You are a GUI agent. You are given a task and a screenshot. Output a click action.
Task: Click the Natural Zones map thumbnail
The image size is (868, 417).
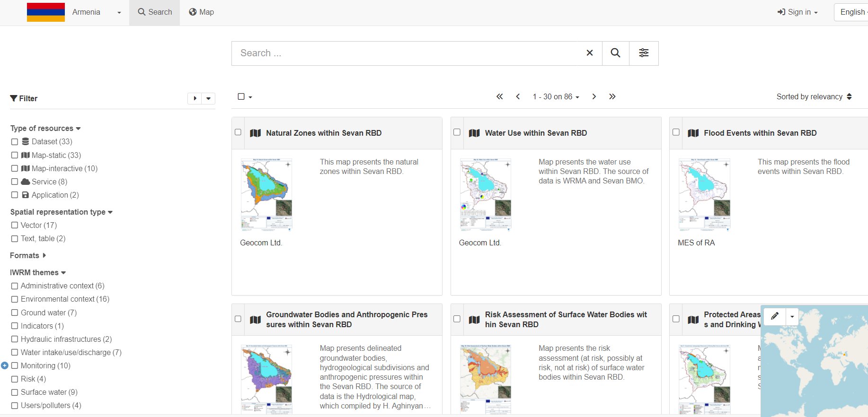pos(266,194)
